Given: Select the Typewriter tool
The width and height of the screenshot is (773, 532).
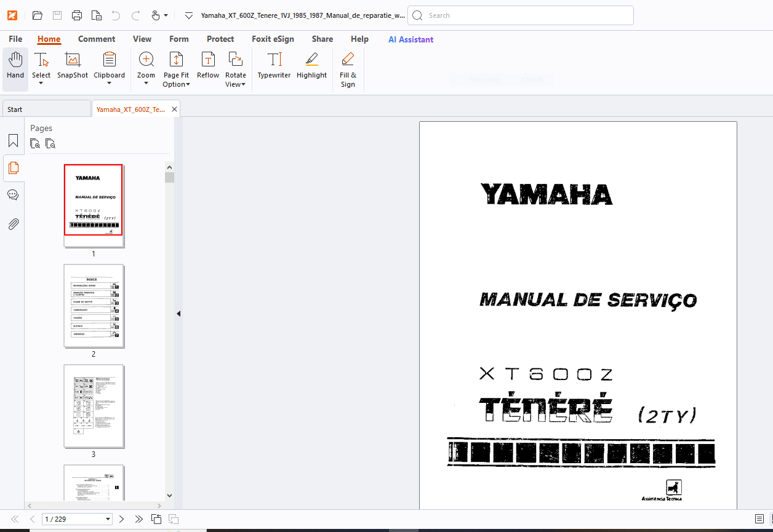Looking at the screenshot, I should [274, 66].
